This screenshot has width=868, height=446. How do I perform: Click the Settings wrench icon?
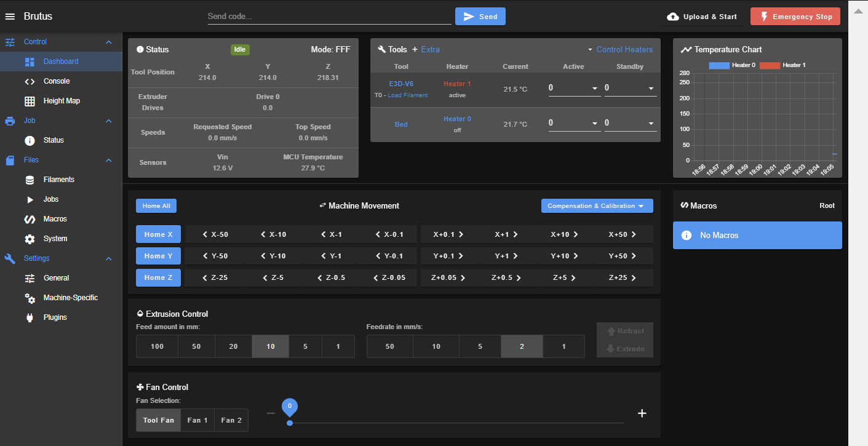click(10, 258)
